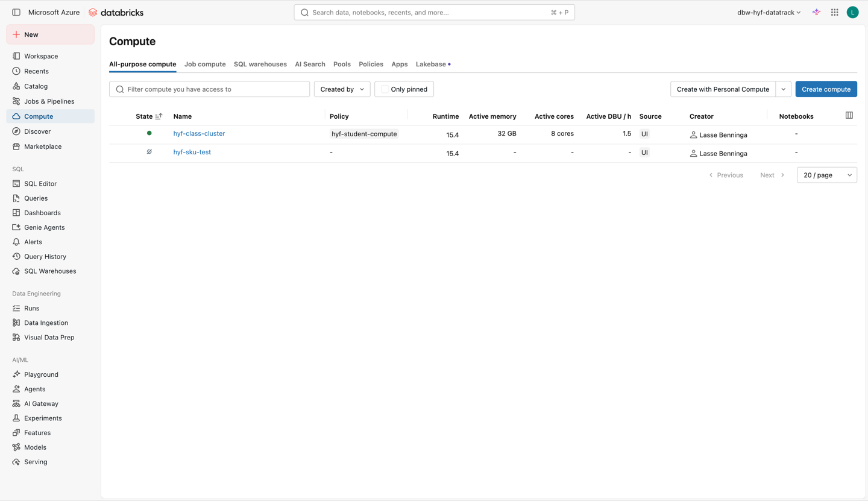
Task: Switch to the Job compute tab
Action: [205, 64]
